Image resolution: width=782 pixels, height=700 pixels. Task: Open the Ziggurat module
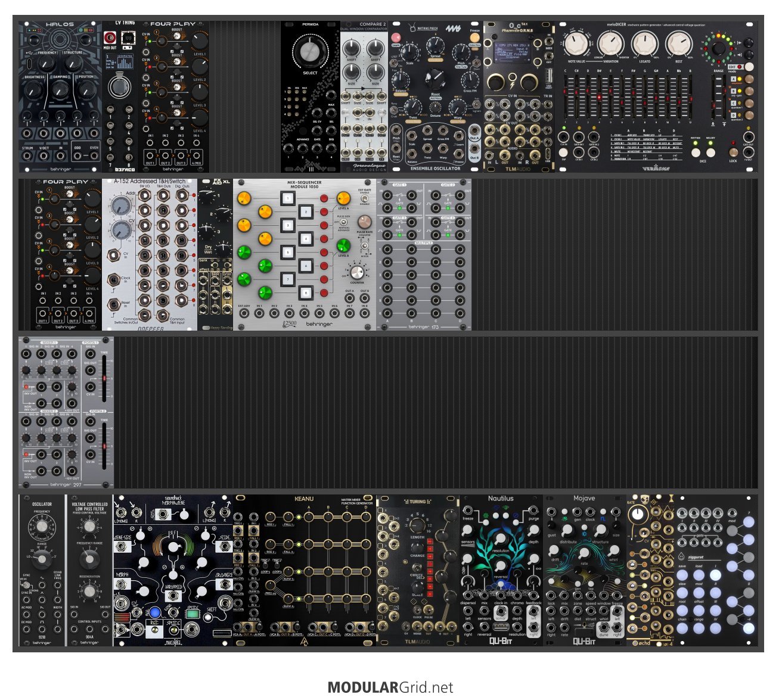click(x=716, y=570)
